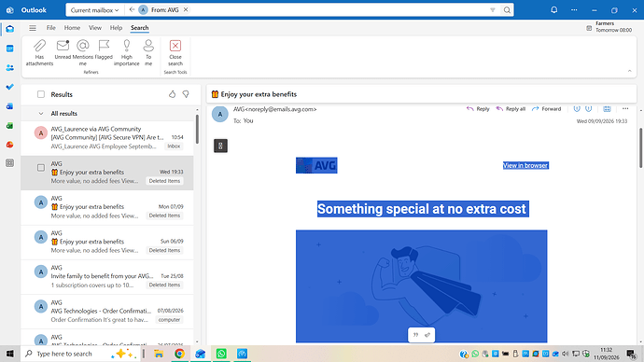Open AVG_Laurence AVG Community email
644x362 pixels.
click(x=107, y=137)
